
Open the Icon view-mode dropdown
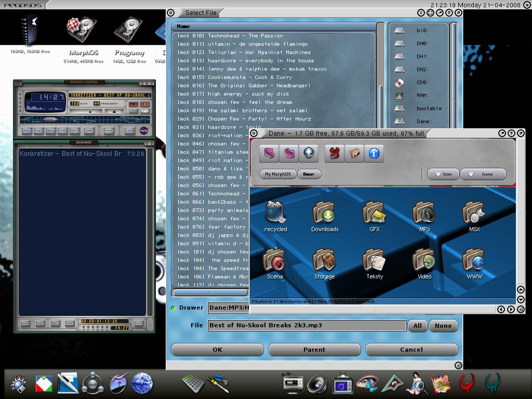pyautogui.click(x=443, y=174)
